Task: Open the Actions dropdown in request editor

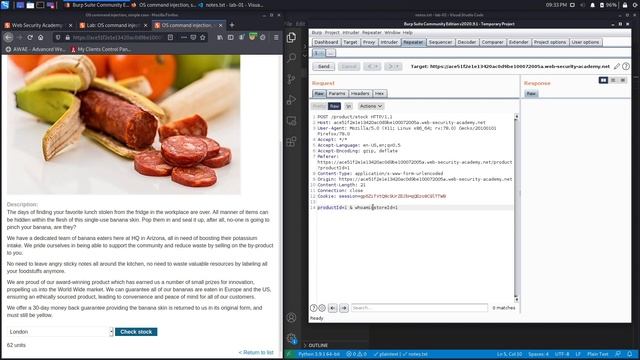Action: (371, 106)
